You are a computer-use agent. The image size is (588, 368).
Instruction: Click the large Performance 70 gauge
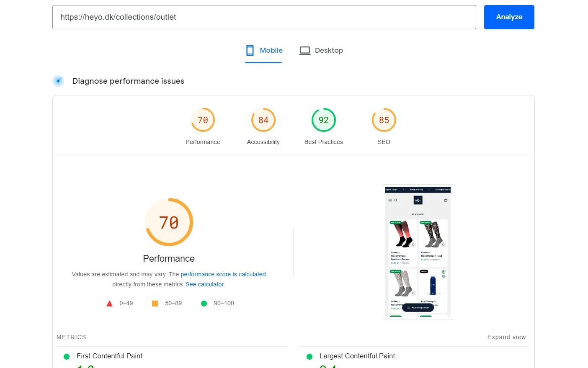point(169,222)
